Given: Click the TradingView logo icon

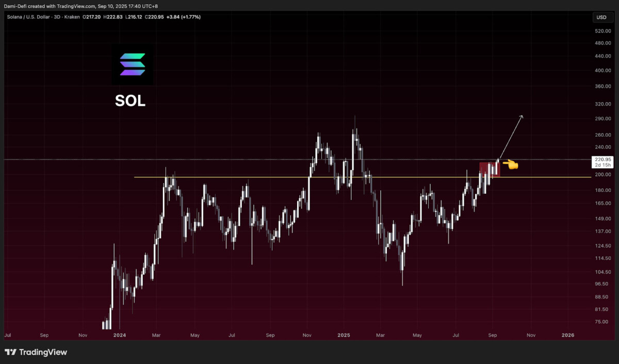Looking at the screenshot, I should click(x=10, y=352).
